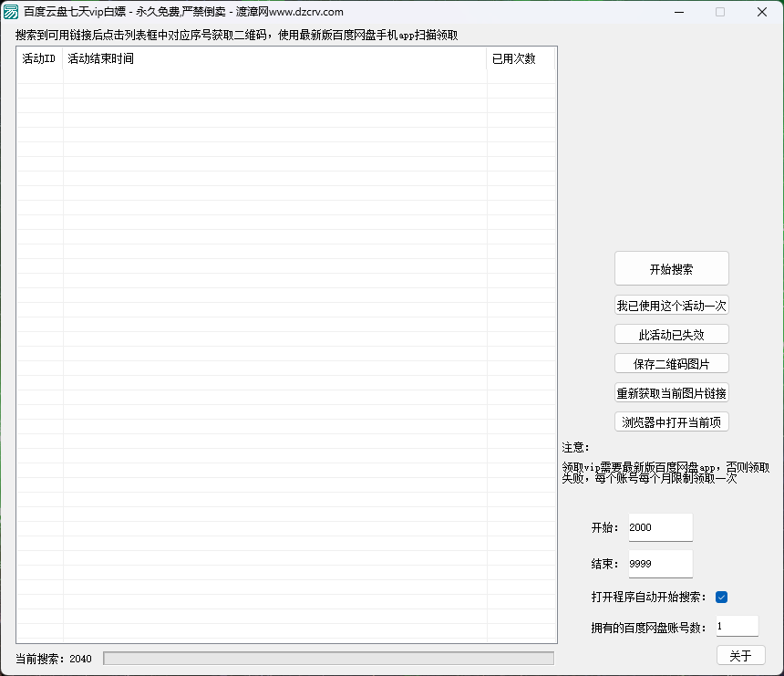The width and height of the screenshot is (784, 676).
Task: Focus the 开始 value field 2000
Action: coord(661,527)
